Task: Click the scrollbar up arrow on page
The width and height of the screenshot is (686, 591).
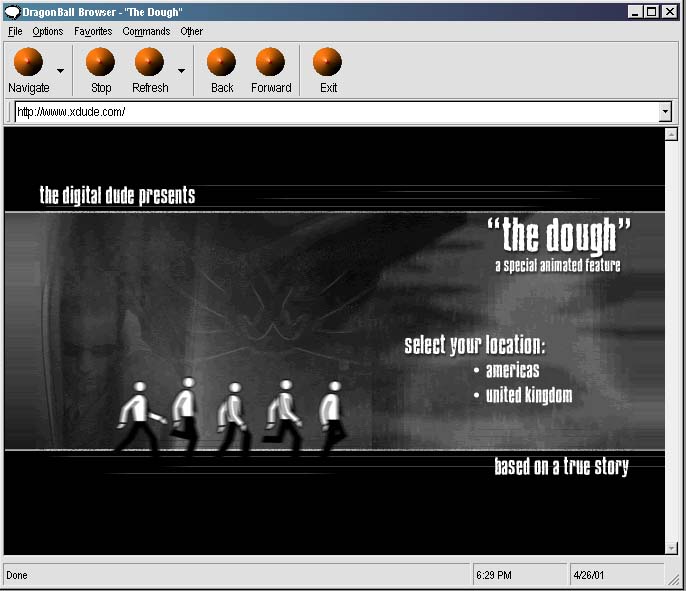Action: click(x=671, y=134)
